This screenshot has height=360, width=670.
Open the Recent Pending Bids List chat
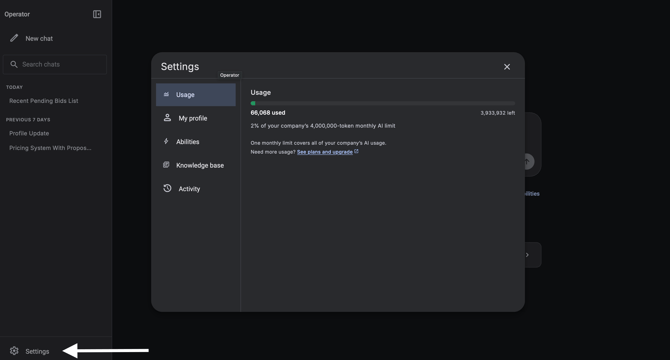tap(44, 101)
